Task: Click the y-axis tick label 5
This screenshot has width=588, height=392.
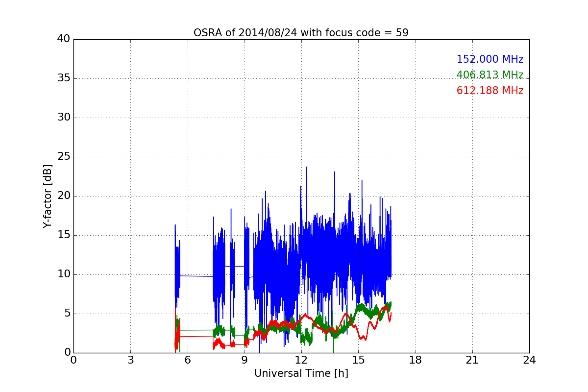Action: (x=67, y=314)
